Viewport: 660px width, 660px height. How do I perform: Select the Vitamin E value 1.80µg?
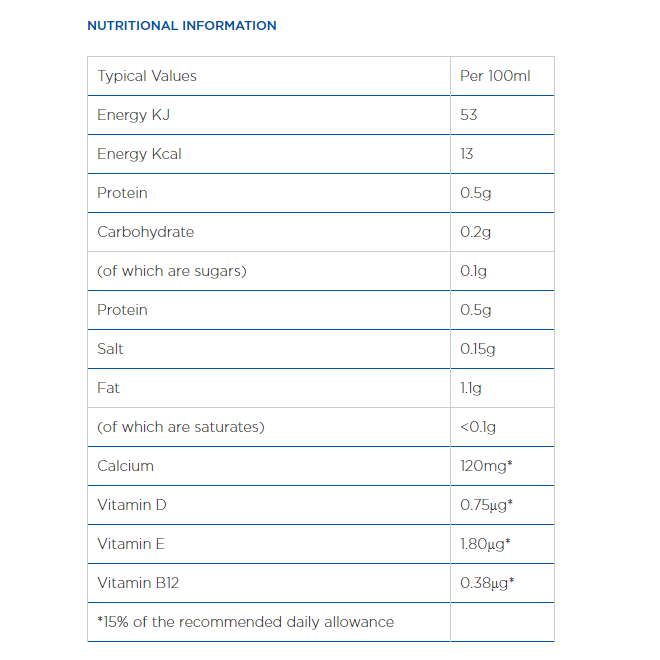click(485, 544)
